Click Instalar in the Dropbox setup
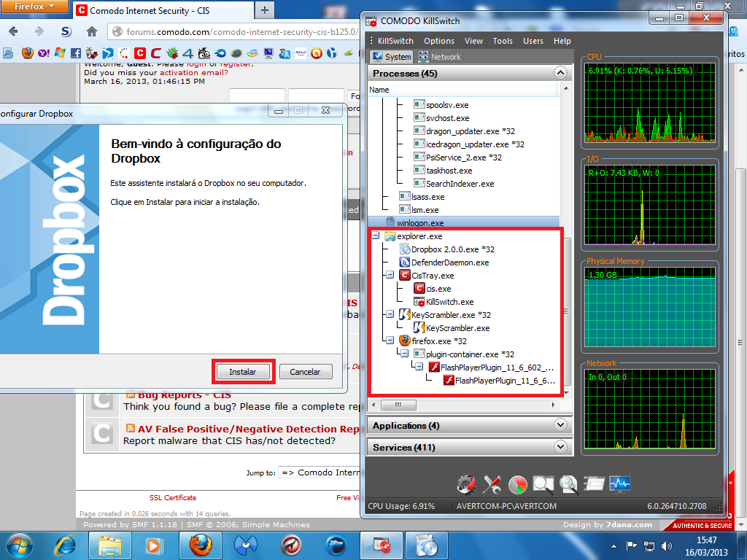The width and height of the screenshot is (747, 560). (243, 371)
